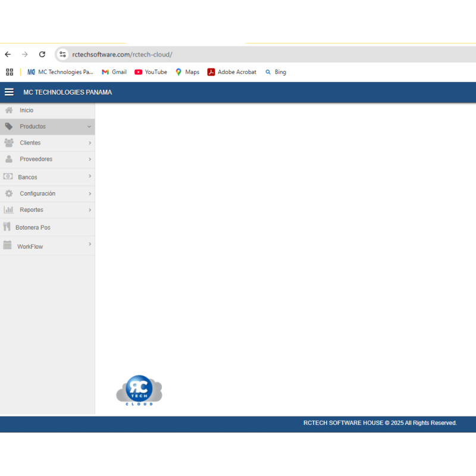
Task: Click the Productos tag icon
Action: [9, 126]
